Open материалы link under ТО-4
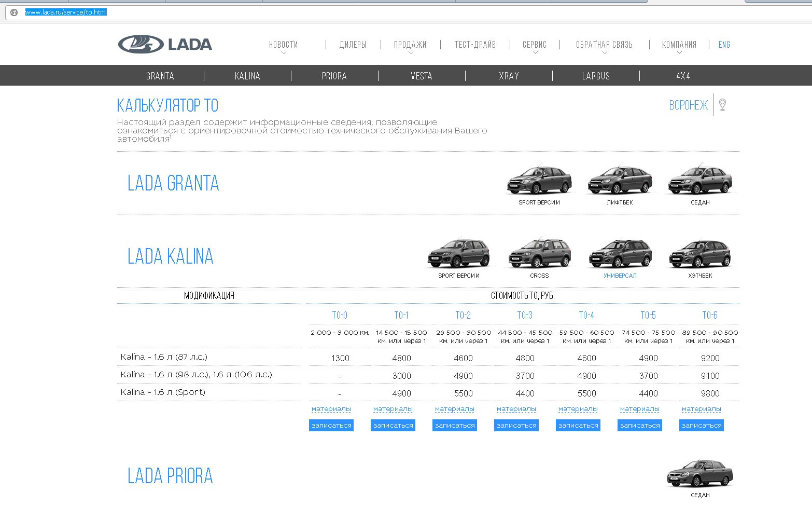Image resolution: width=812 pixels, height=506 pixels. point(578,409)
